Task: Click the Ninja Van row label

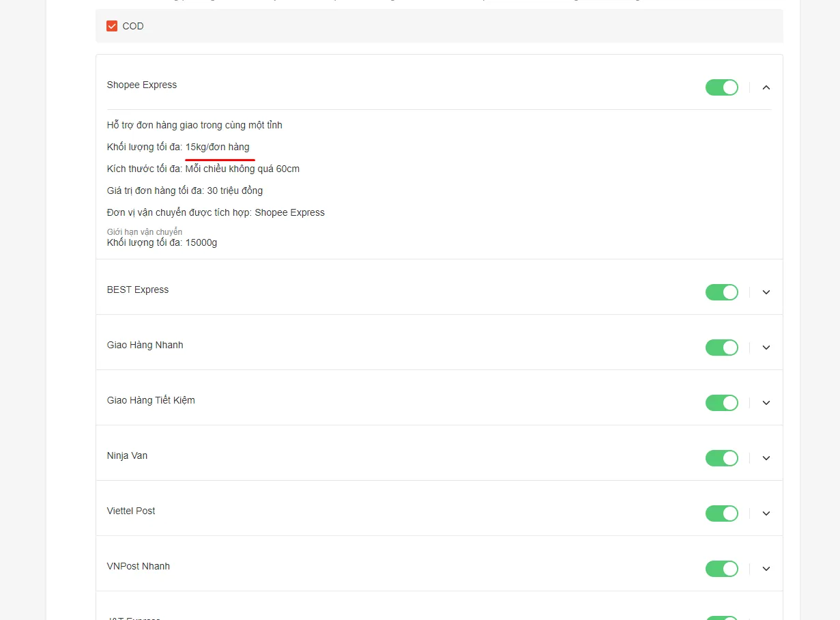Action: tap(127, 455)
